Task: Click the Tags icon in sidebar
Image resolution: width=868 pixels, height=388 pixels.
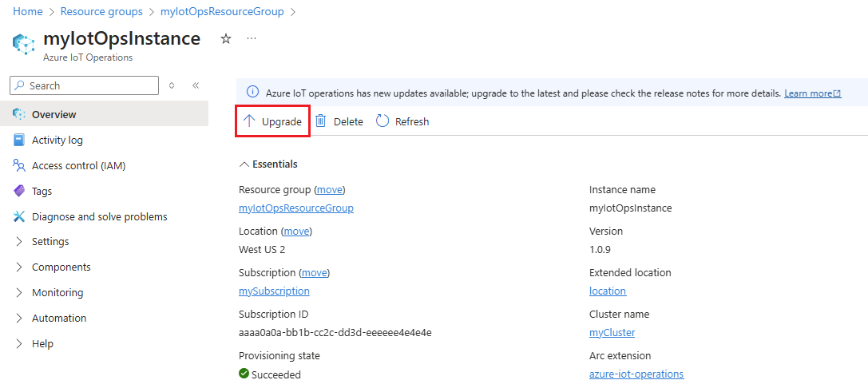Action: coord(19,192)
